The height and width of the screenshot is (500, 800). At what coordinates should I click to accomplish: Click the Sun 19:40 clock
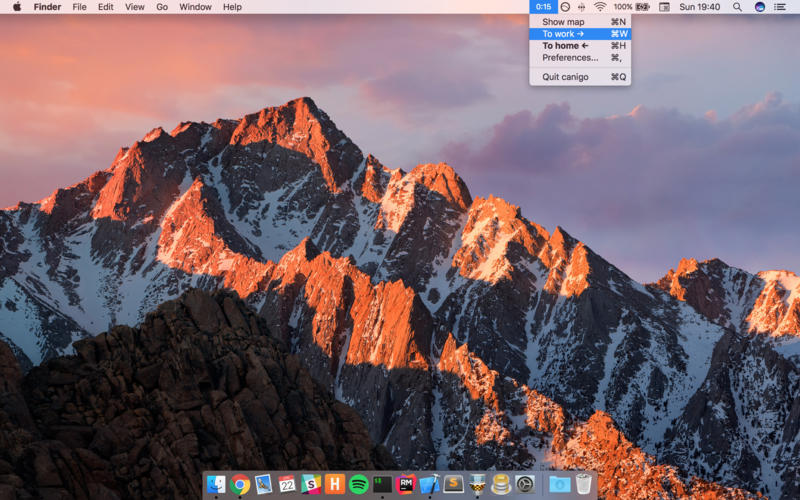[x=699, y=7]
